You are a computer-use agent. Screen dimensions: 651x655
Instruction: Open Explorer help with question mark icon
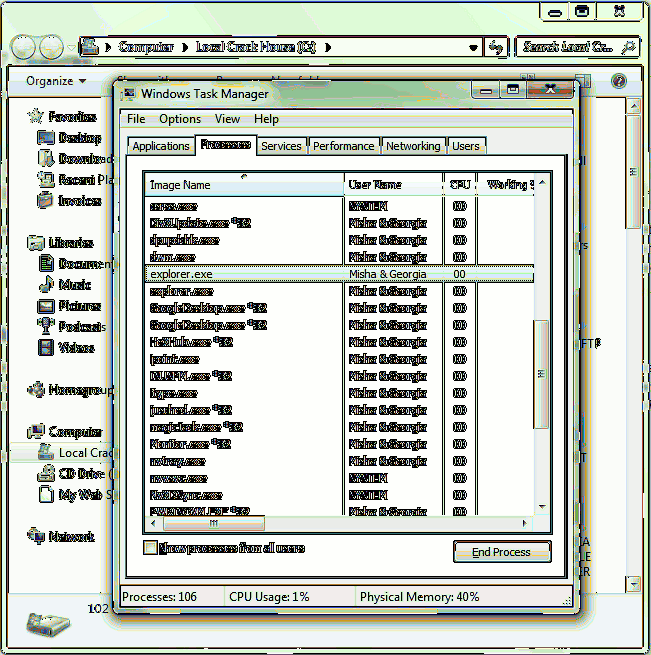[618, 81]
